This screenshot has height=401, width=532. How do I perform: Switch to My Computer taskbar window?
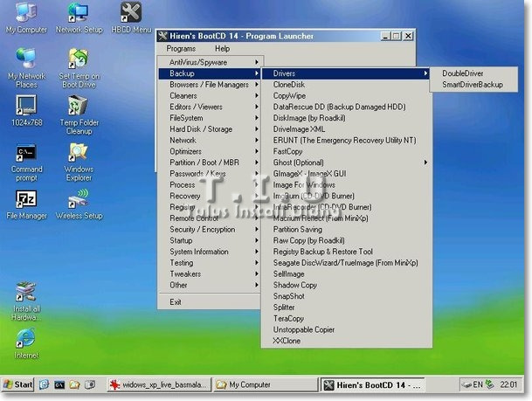[266, 384]
